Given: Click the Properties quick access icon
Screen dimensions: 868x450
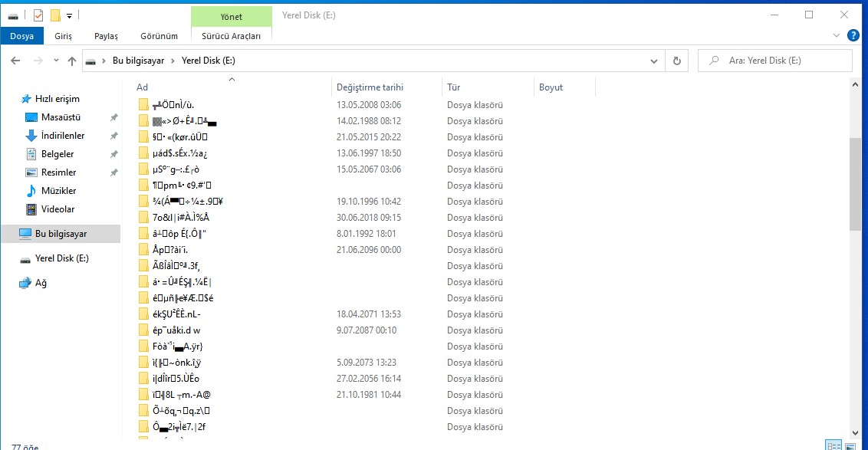Looking at the screenshot, I should click(x=38, y=15).
